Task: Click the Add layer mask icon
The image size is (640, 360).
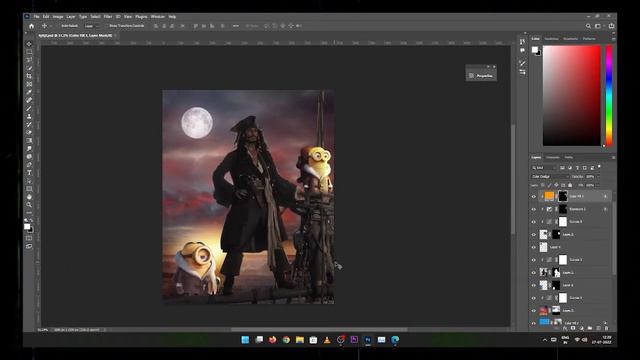Action: click(x=573, y=328)
